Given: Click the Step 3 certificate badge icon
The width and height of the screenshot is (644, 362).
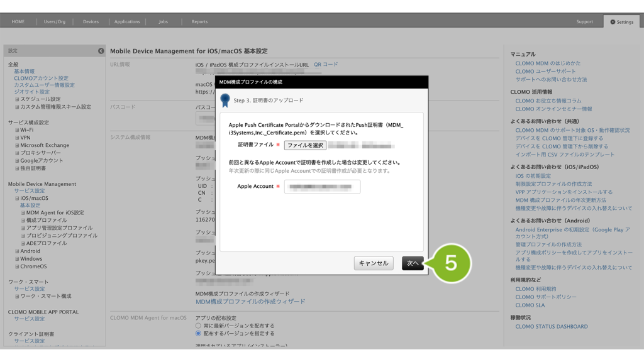Looking at the screenshot, I should pyautogui.click(x=225, y=100).
